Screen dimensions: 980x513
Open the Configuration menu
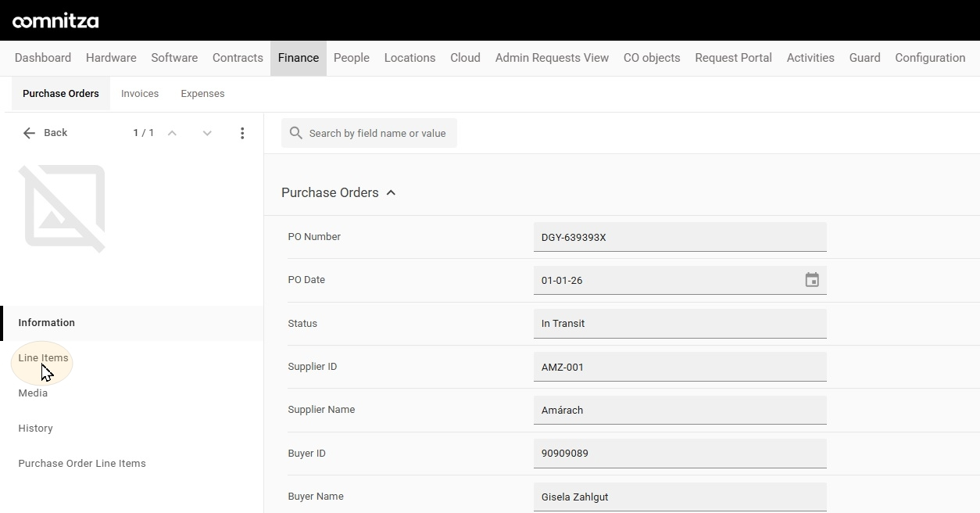(930, 58)
